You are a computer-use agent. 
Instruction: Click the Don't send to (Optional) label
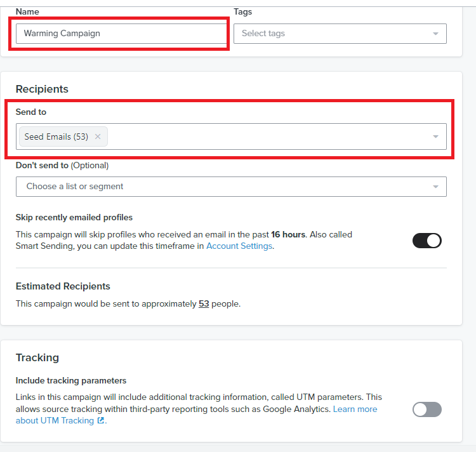pos(62,166)
